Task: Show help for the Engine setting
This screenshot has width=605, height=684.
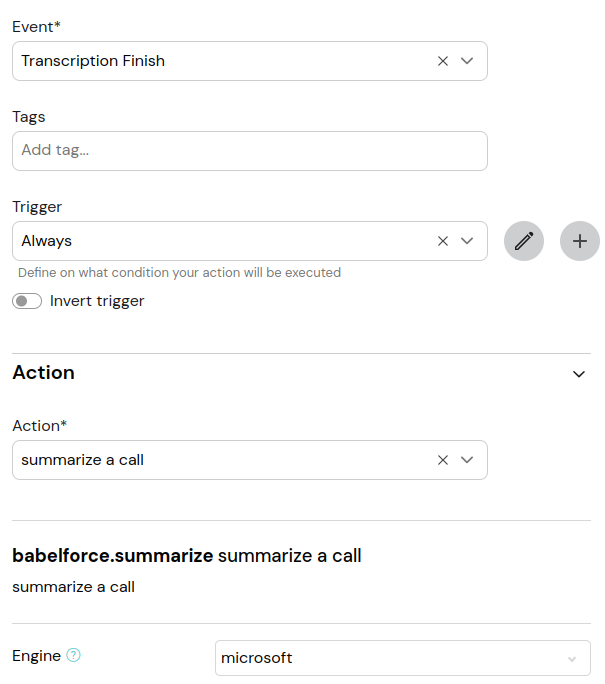Action: pos(73,655)
